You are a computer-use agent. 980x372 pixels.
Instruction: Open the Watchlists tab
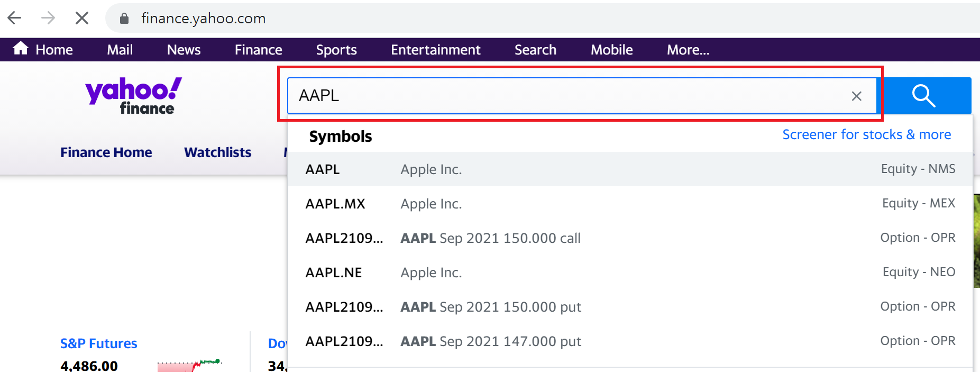click(x=218, y=152)
